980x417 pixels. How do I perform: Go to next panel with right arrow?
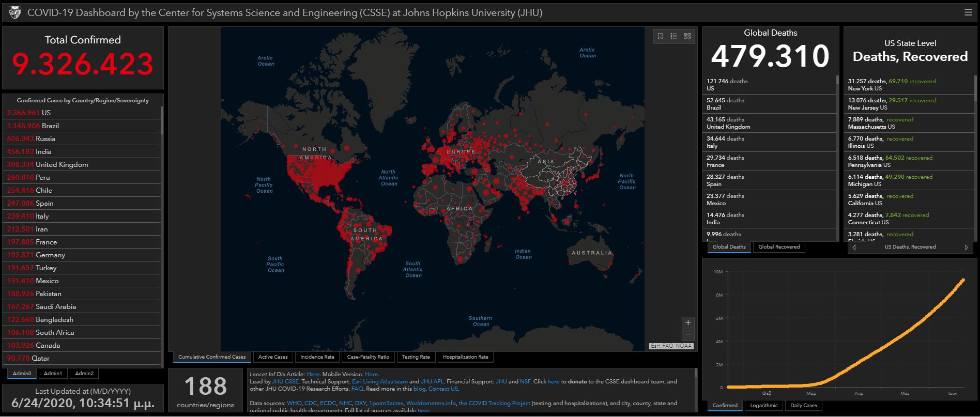click(967, 248)
